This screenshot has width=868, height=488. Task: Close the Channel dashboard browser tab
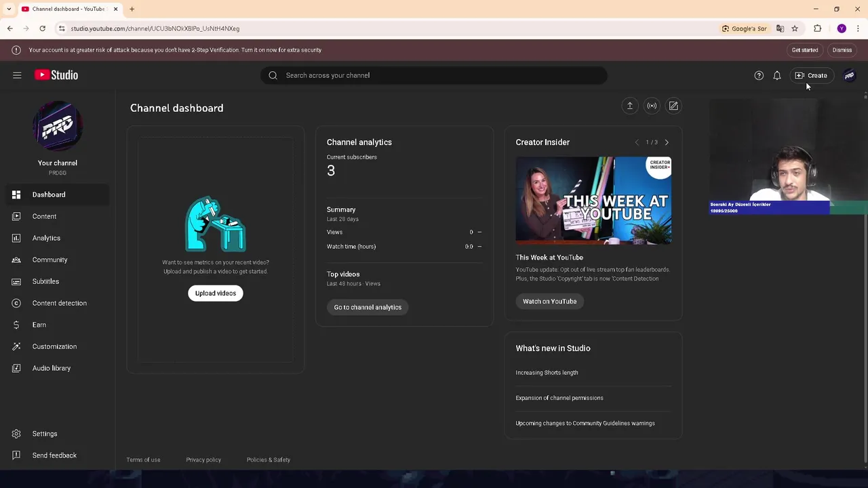click(115, 9)
